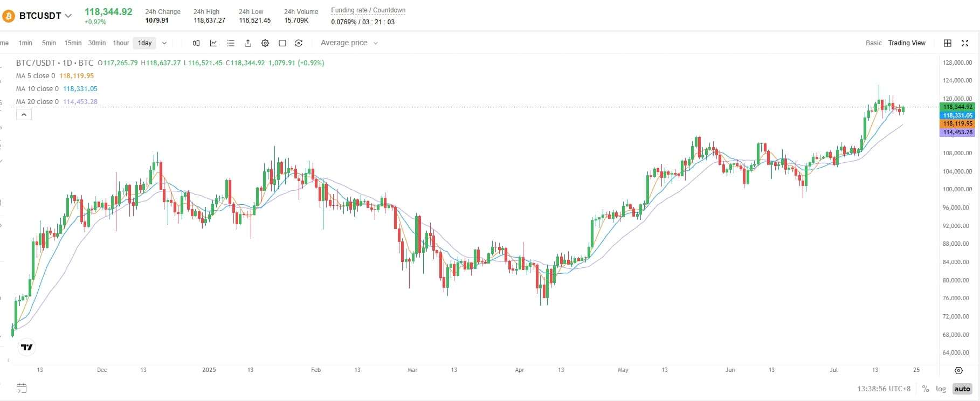
Task: Open the candlestick chart type selector
Action: [x=196, y=43]
